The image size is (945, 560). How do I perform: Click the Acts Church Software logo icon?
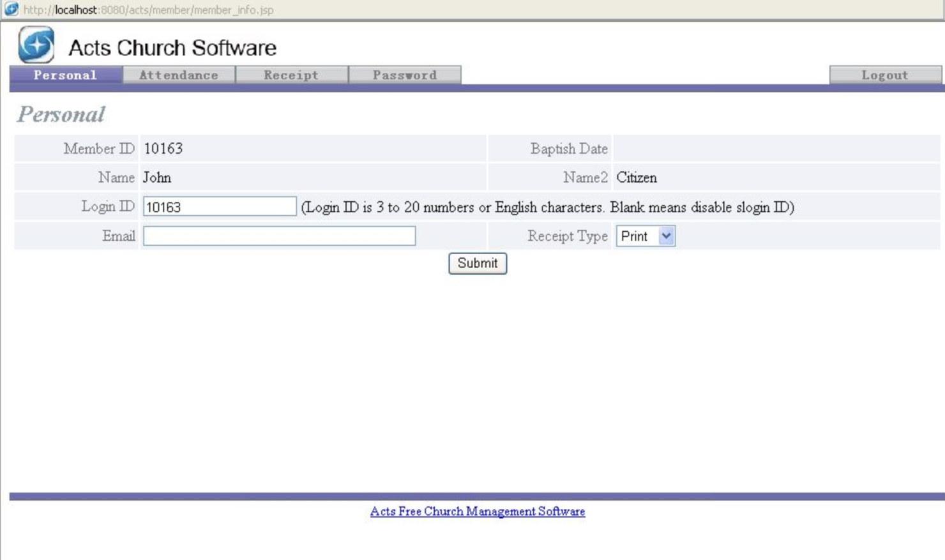tap(36, 45)
